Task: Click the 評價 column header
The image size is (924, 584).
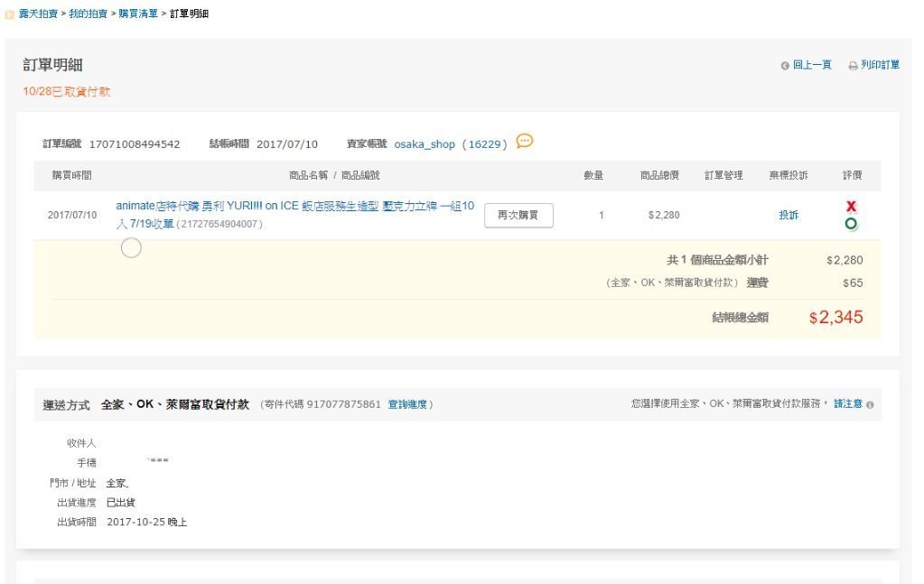Action: click(x=852, y=175)
